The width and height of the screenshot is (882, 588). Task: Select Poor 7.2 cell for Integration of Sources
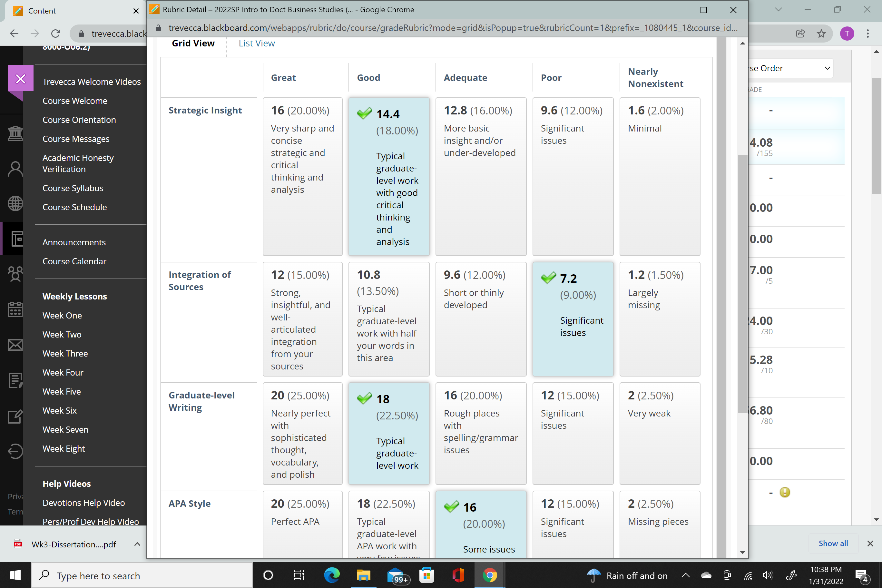point(573,319)
